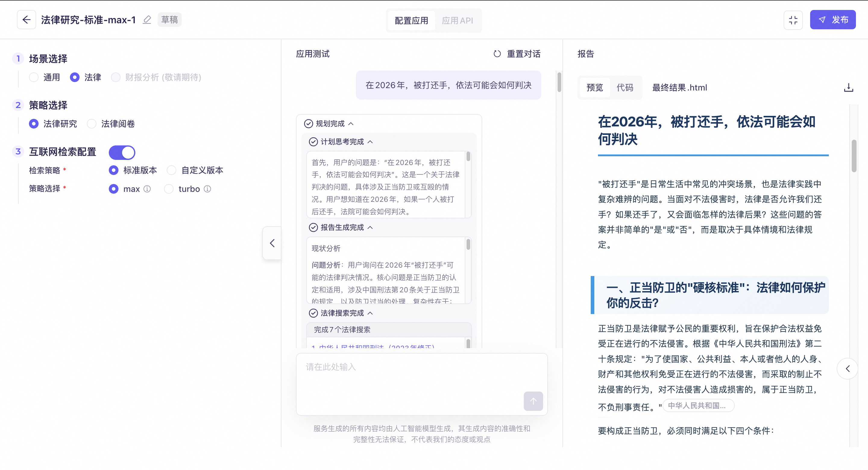868x470 pixels.
Task: Click the turbo info icon
Action: tap(208, 189)
